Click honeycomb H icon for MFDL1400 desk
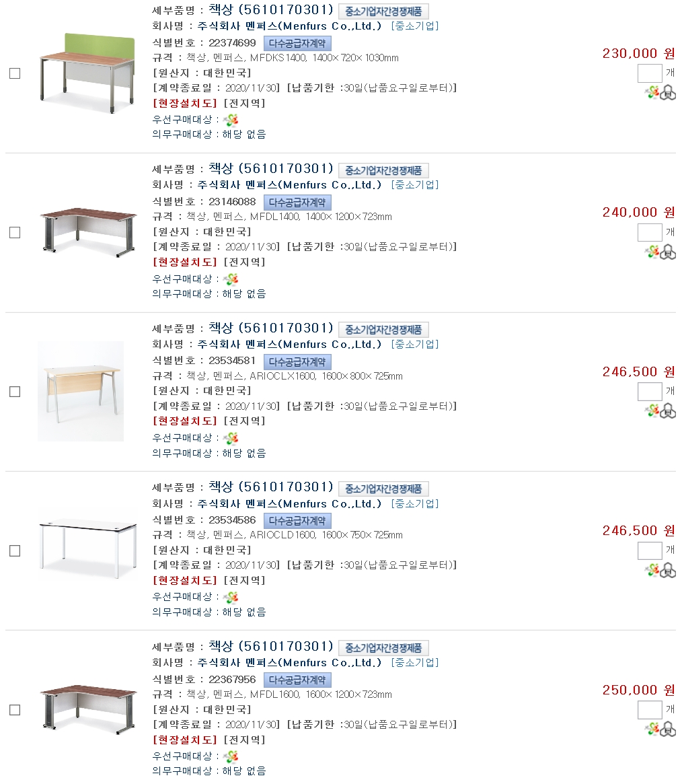Viewport: 682px width, 784px height. [x=668, y=252]
